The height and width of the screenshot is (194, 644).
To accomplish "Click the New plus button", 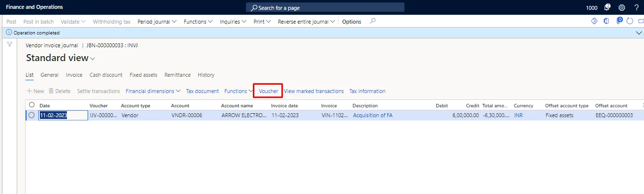I will pos(35,91).
